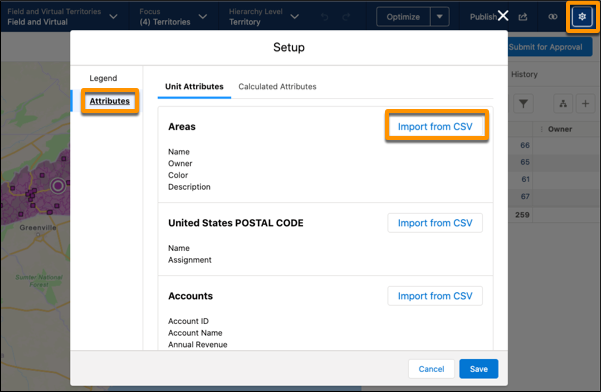Open the History tab behind dialog
This screenshot has width=601, height=392.
click(x=524, y=74)
